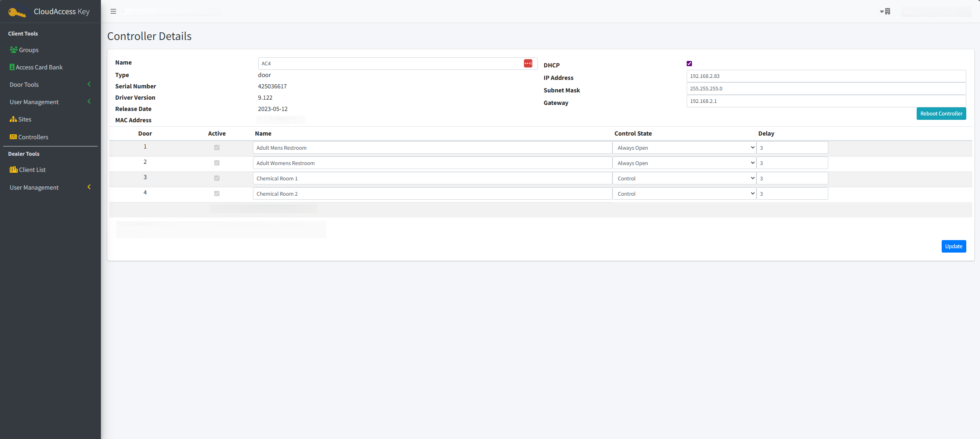Toggle Active checkbox for door 4
The height and width of the screenshot is (439, 980).
(217, 193)
